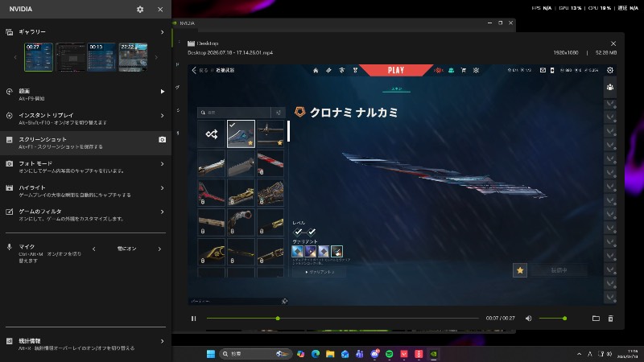This screenshot has height=362, width=644.
Task: Go to previous gallery thumbnails arrow
Action: point(15,57)
